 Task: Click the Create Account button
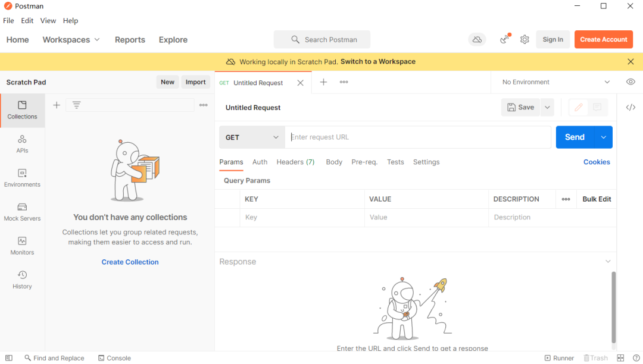click(604, 39)
